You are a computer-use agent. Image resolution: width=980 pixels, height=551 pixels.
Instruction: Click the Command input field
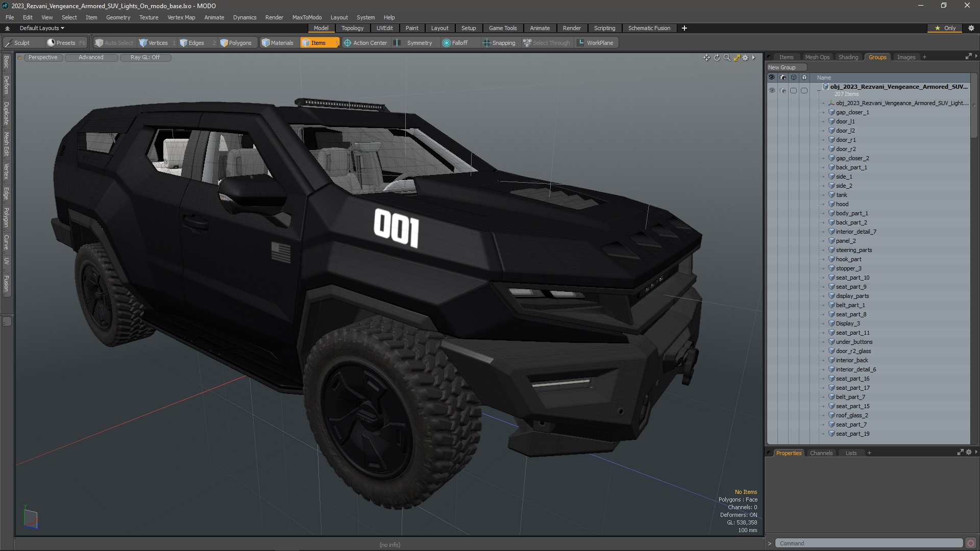point(869,543)
